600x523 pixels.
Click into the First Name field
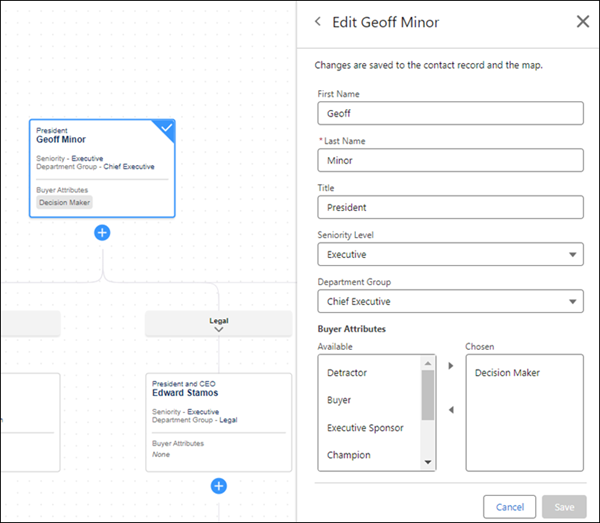pyautogui.click(x=449, y=113)
